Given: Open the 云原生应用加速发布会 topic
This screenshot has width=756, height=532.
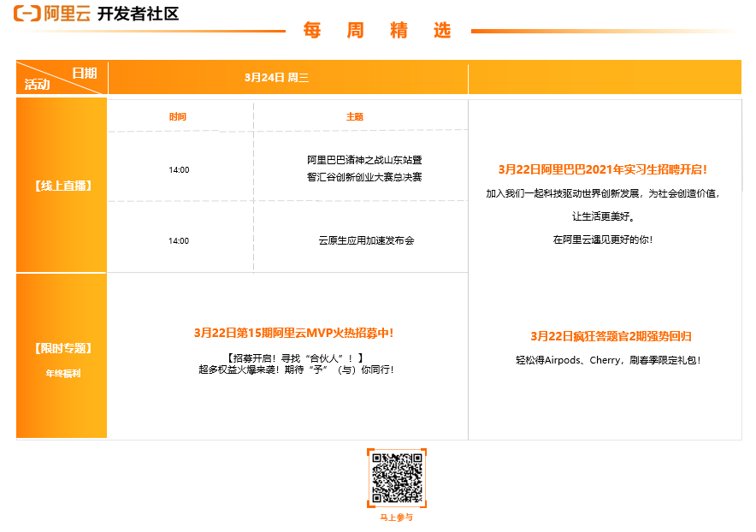Looking at the screenshot, I should tap(366, 240).
